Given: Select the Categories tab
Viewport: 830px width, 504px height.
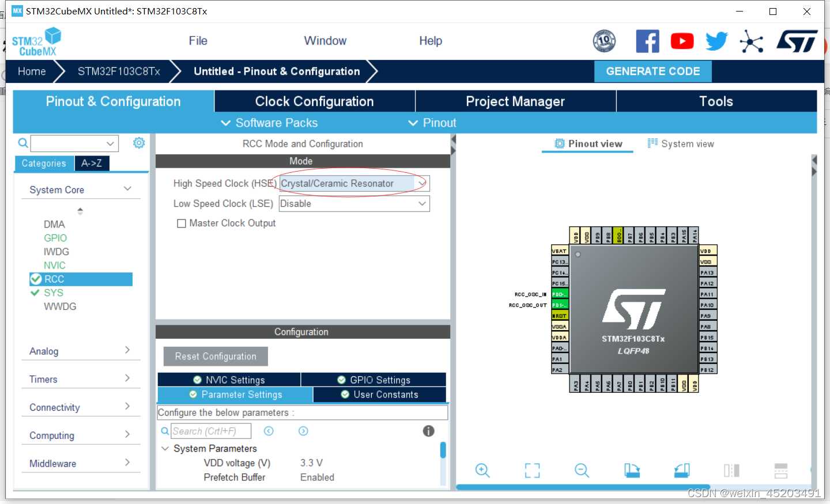Looking at the screenshot, I should pyautogui.click(x=44, y=164).
